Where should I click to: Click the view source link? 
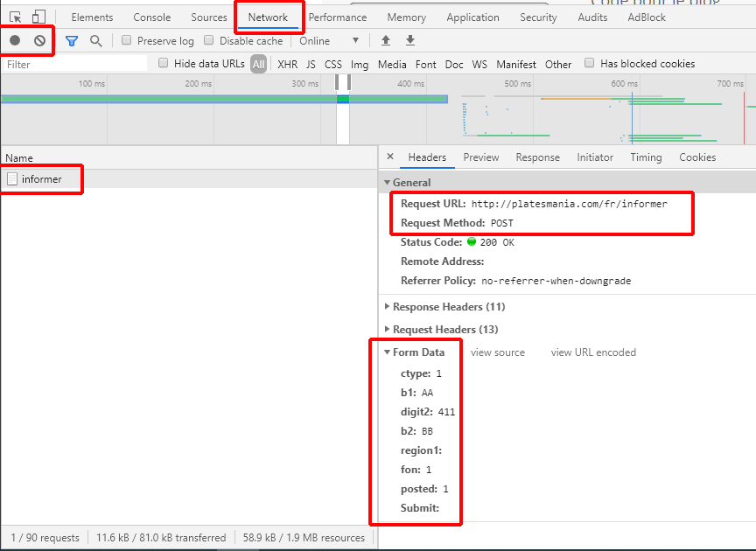(497, 352)
